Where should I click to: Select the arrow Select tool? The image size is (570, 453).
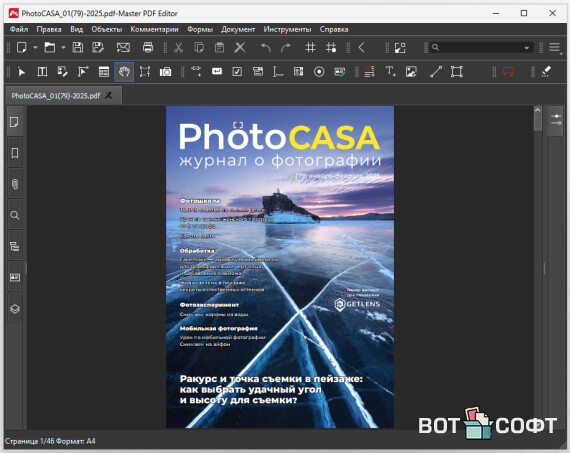point(21,72)
